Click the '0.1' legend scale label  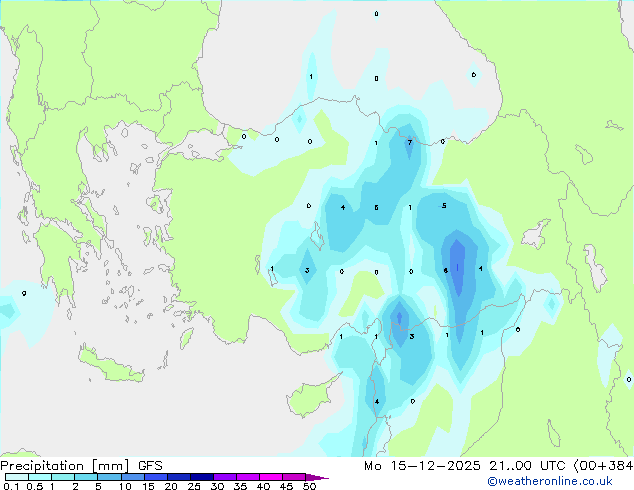pyautogui.click(x=11, y=486)
